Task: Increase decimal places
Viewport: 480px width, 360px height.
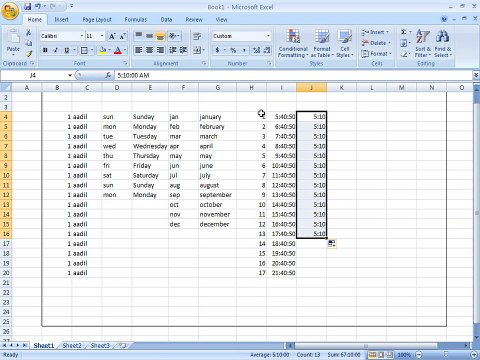Action: coord(256,50)
